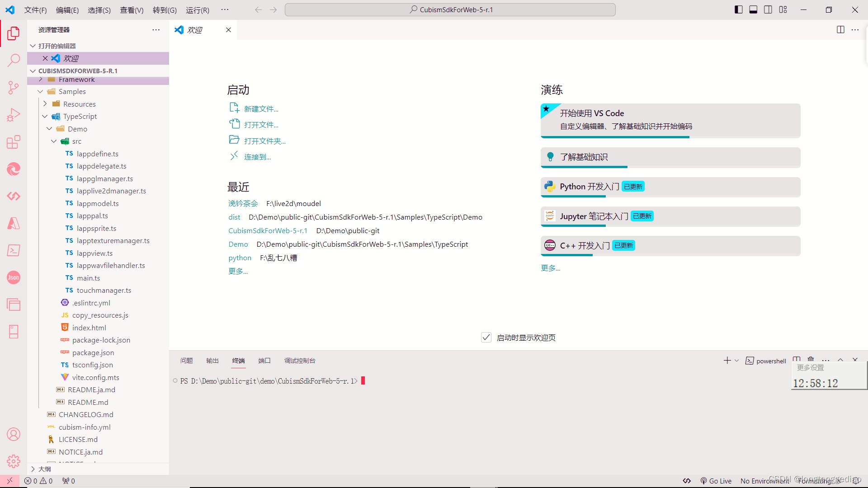Image resolution: width=868 pixels, height=488 pixels.
Task: Click the new terminal plus icon
Action: point(727,360)
